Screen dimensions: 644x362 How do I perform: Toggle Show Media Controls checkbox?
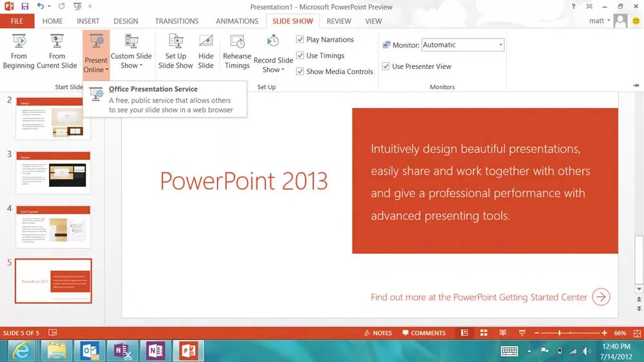click(300, 71)
